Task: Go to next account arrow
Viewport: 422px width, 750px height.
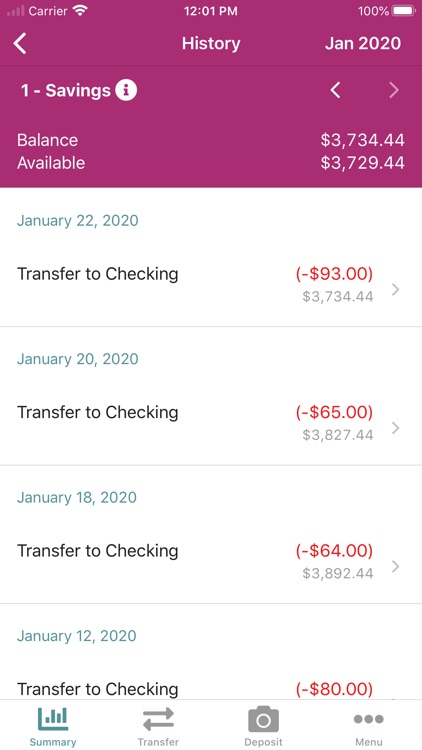Action: tap(393, 90)
